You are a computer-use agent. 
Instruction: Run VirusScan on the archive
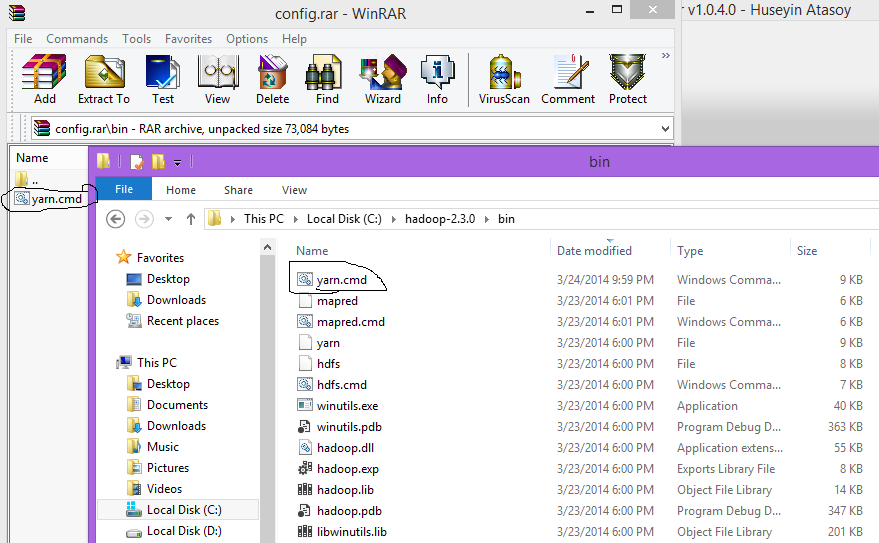tap(504, 80)
